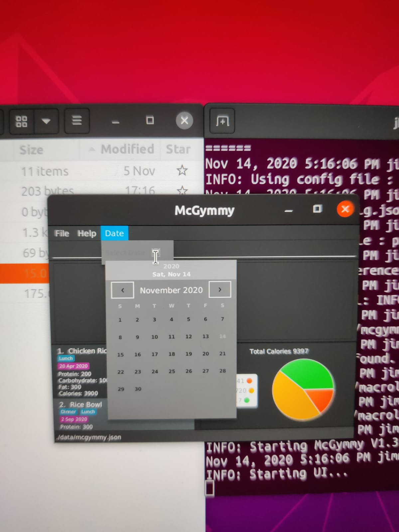The width and height of the screenshot is (399, 532).
Task: Select November 18 in the calendar
Action: tap(172, 354)
